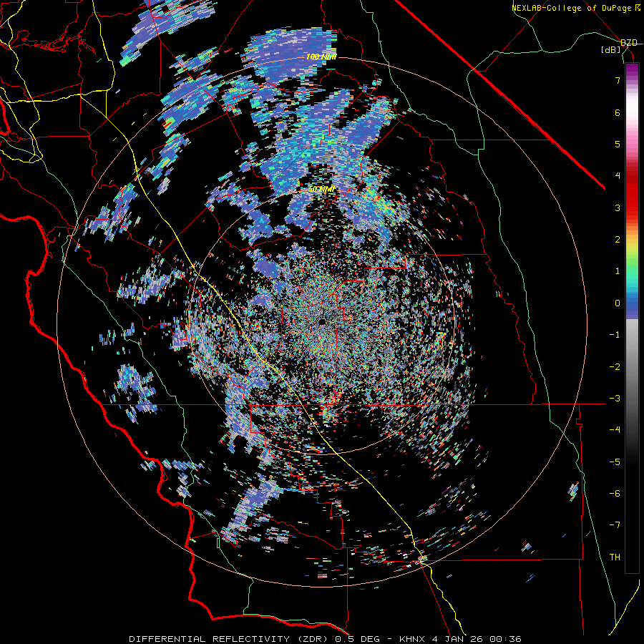Screen dimensions: 644x644
Task: Click the "-4" value on the dB scale
Action: coord(615,430)
